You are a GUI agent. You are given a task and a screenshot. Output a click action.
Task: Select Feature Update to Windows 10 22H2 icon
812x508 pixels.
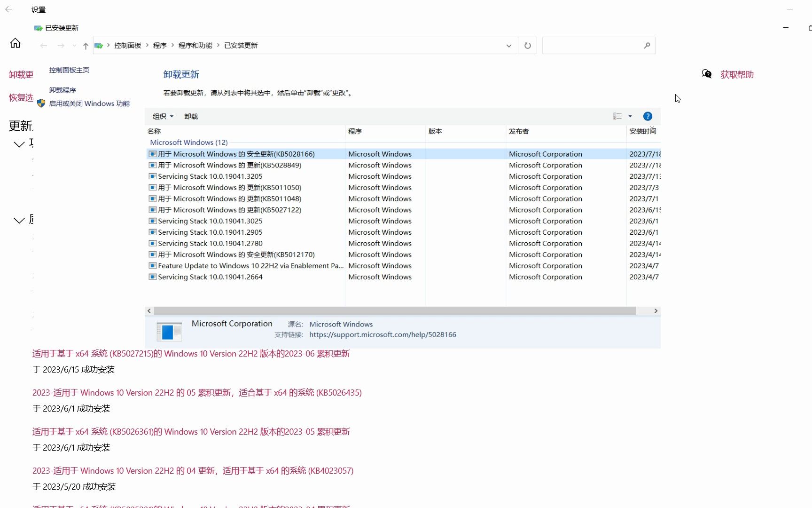(x=153, y=266)
